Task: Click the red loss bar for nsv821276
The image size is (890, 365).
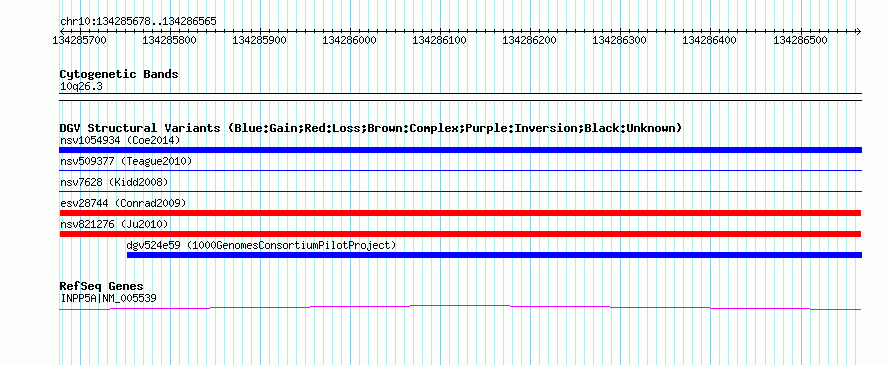Action: (460, 234)
